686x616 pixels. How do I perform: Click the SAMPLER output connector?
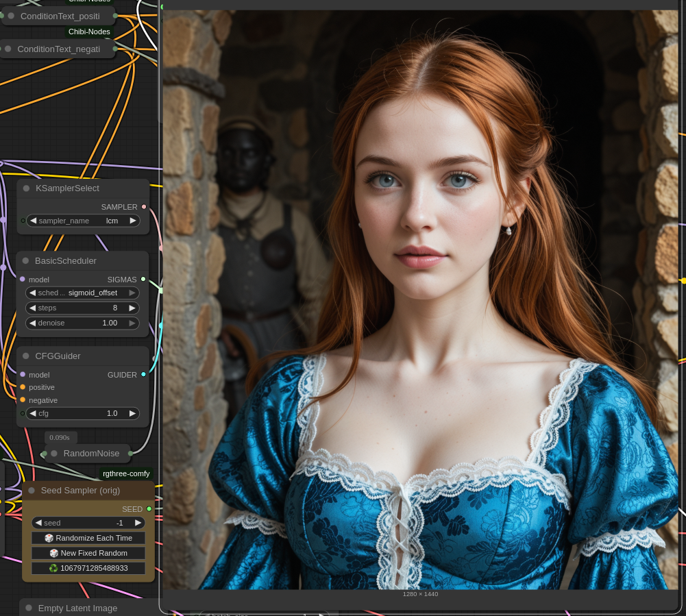point(143,207)
